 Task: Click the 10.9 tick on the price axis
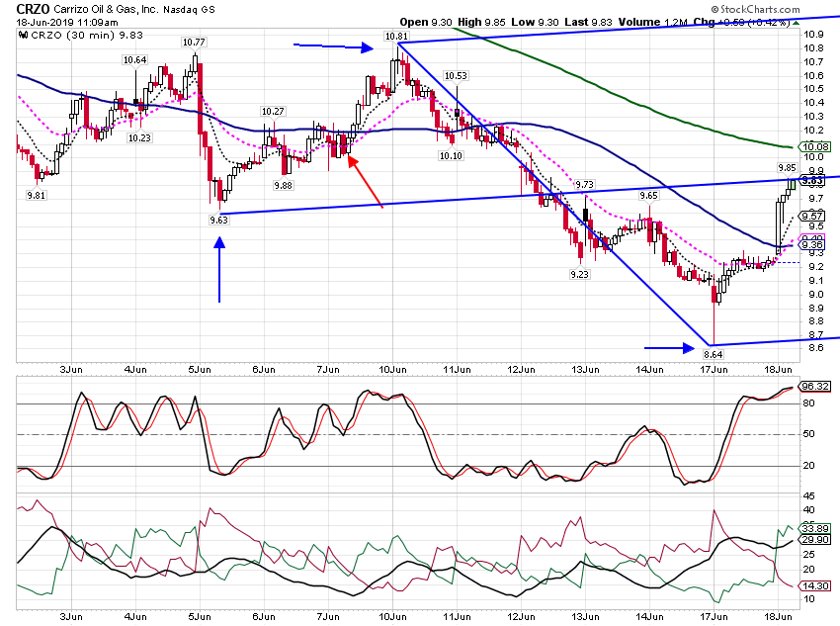[x=813, y=35]
